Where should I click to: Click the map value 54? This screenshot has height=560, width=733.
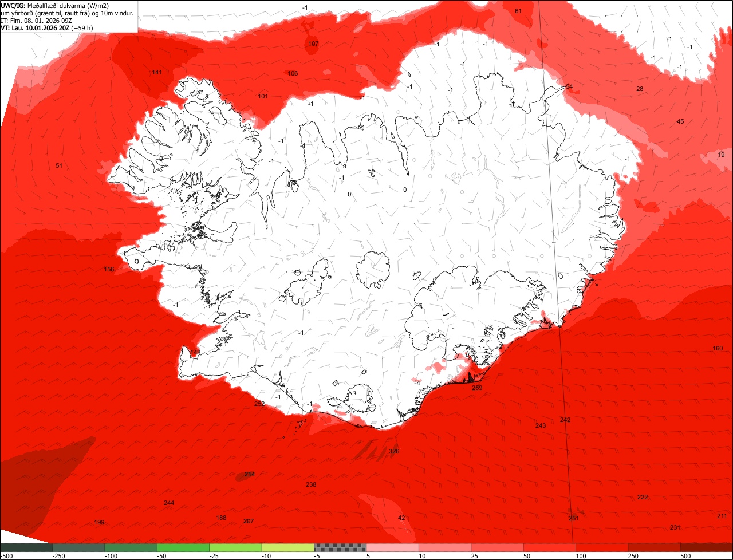click(x=569, y=86)
